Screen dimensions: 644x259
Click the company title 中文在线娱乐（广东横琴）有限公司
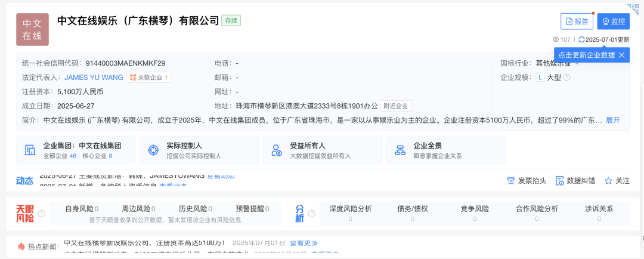click(x=138, y=20)
